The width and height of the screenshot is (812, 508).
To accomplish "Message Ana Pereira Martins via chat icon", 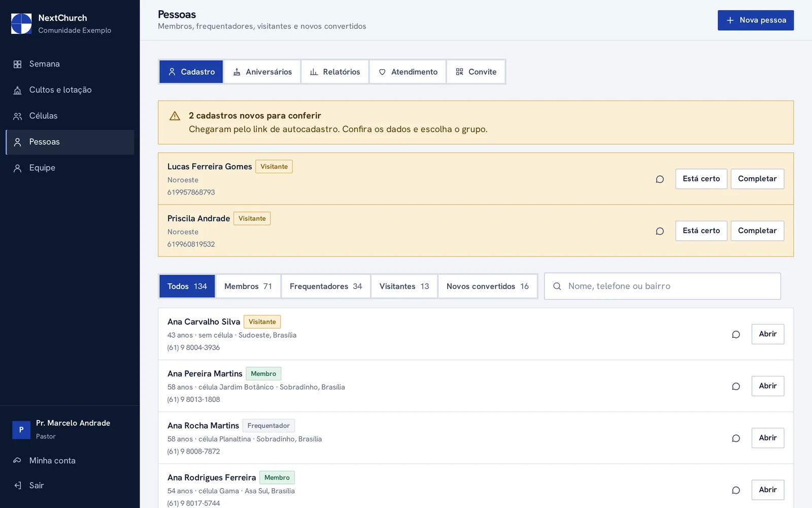I will (736, 386).
